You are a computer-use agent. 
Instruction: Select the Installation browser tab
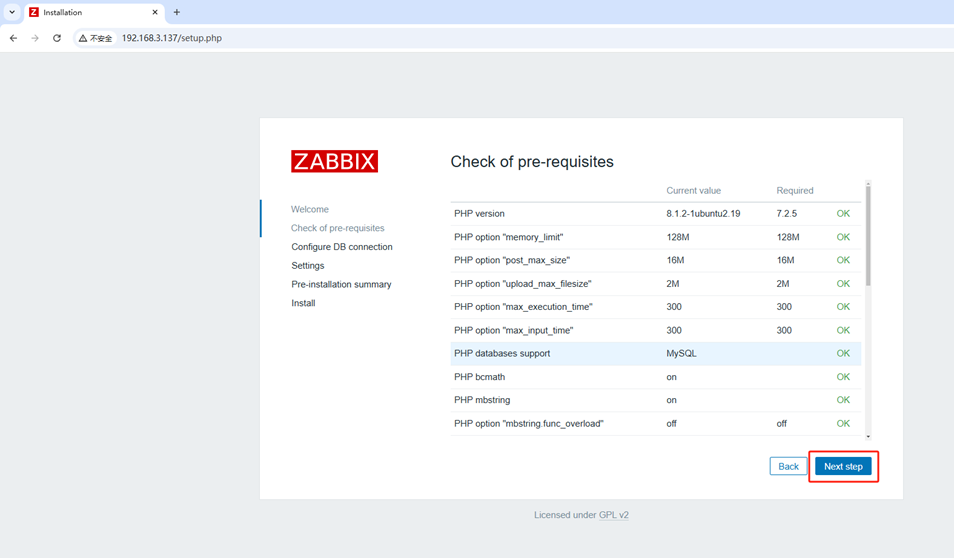[94, 12]
